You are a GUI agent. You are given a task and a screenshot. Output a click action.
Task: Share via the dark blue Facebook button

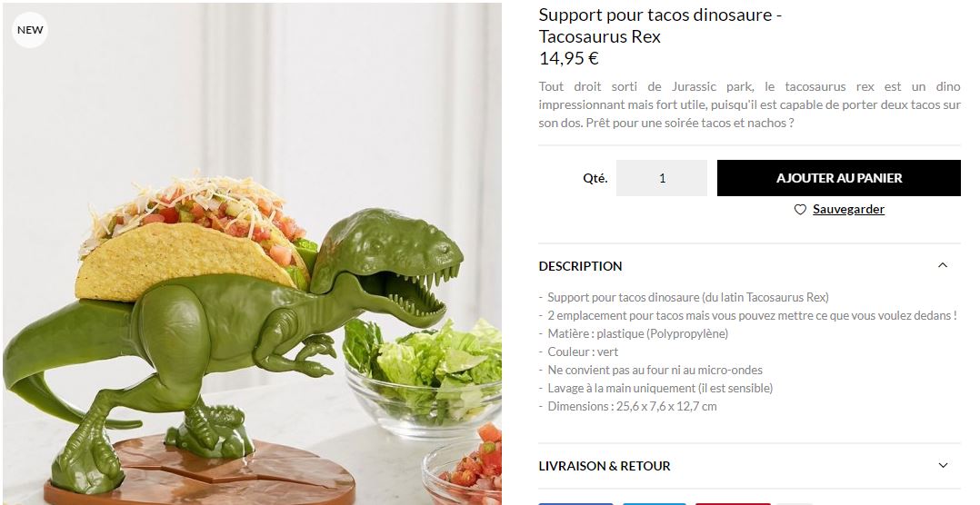coord(575,503)
